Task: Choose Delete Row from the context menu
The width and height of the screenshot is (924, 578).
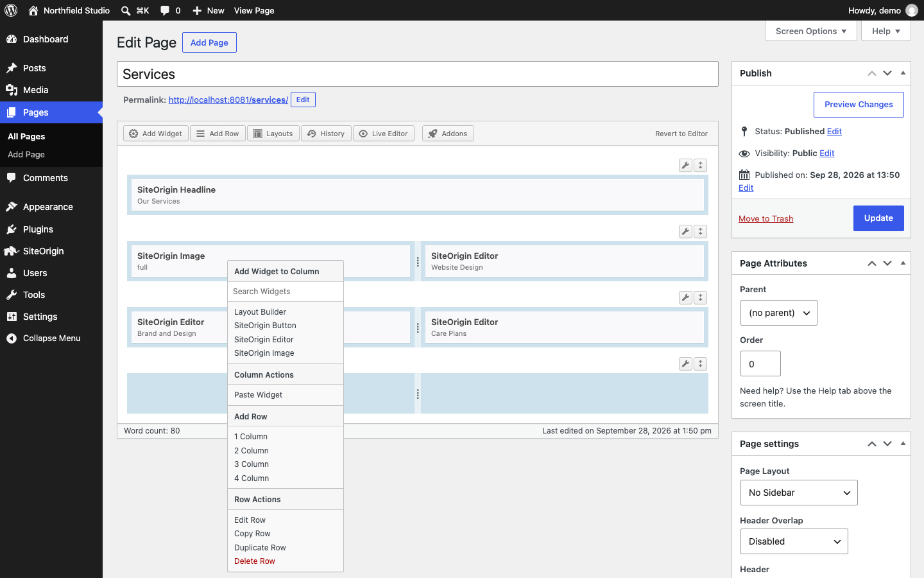Action: pos(286,561)
